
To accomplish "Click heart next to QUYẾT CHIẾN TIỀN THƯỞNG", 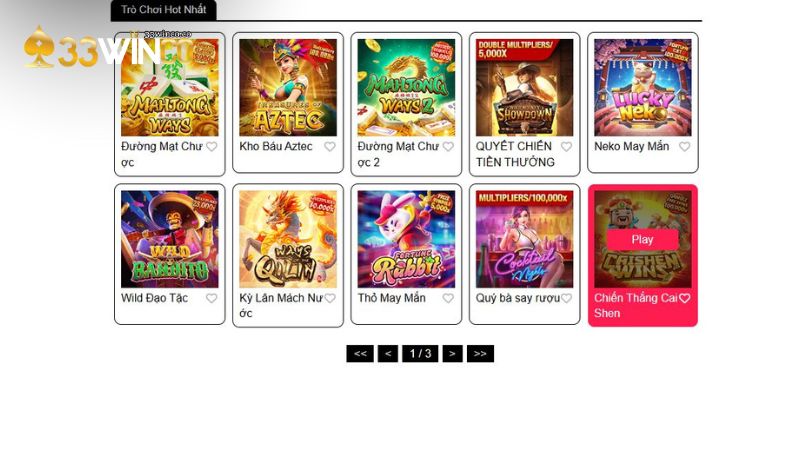I will tap(566, 146).
